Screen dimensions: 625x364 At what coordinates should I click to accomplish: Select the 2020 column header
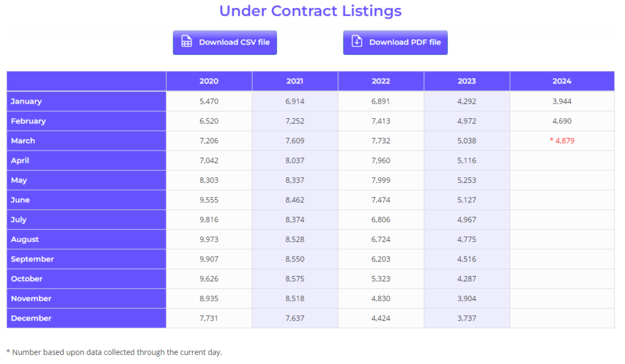click(209, 81)
